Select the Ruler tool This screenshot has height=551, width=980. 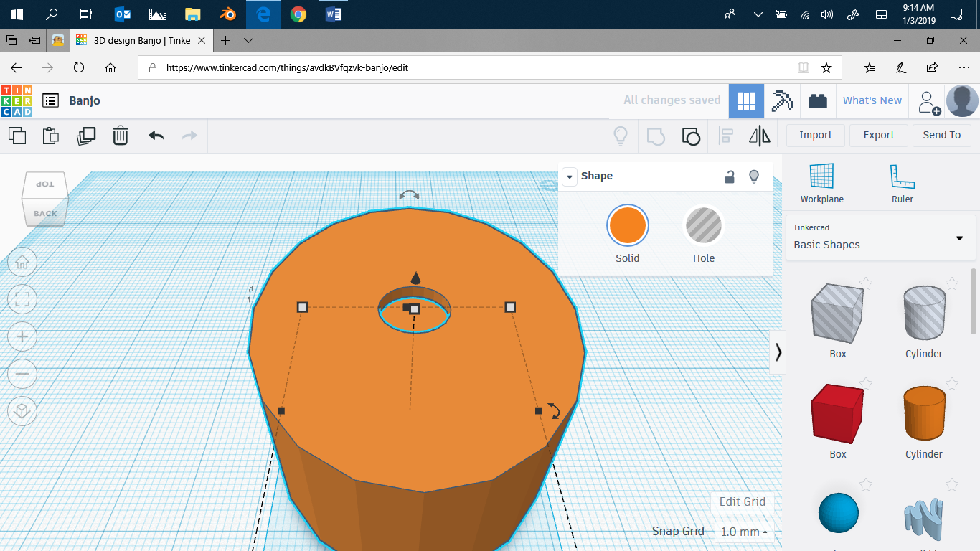[x=903, y=184]
